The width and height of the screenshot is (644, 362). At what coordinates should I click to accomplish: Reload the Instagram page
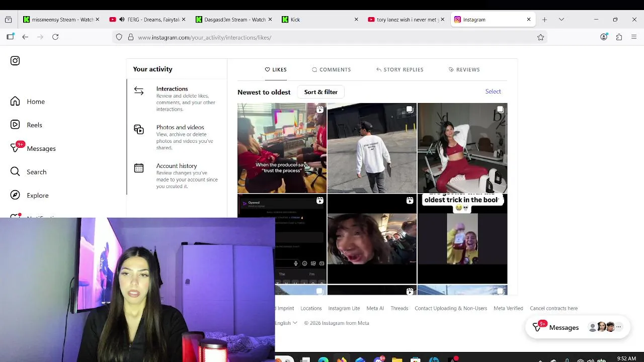[55, 37]
